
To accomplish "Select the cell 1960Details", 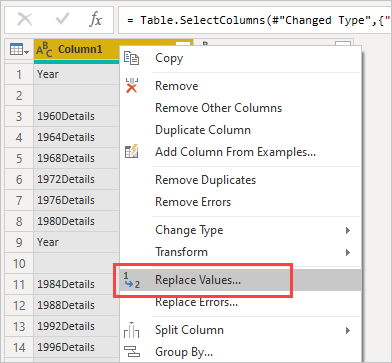I will [x=76, y=116].
